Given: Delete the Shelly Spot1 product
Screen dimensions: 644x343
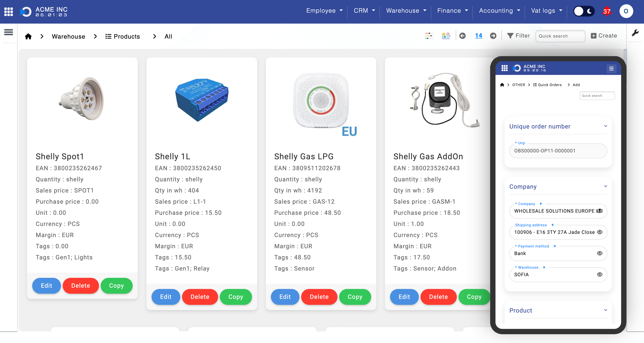Looking at the screenshot, I should (x=80, y=286).
